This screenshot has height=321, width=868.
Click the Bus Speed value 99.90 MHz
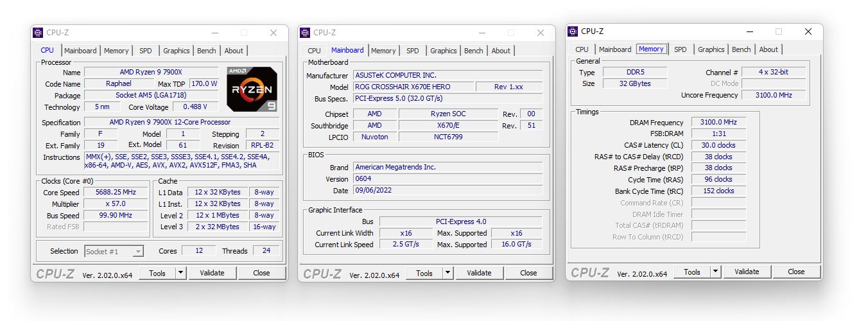click(116, 216)
